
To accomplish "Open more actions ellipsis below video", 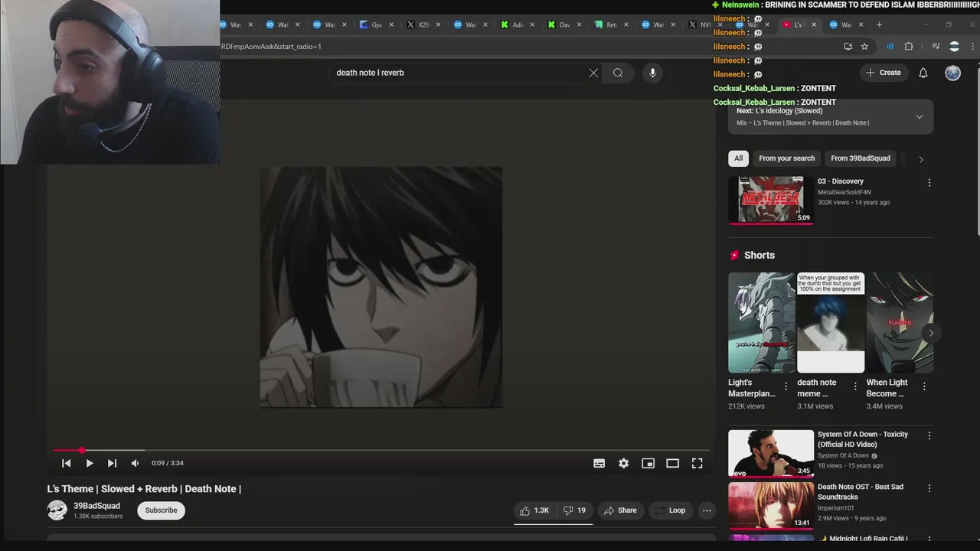I will [x=707, y=510].
